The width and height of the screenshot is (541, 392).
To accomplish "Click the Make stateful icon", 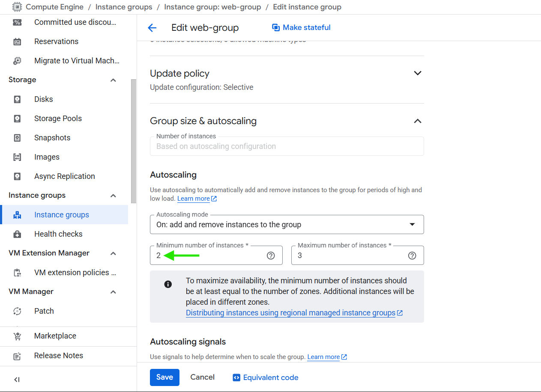I will click(x=276, y=27).
